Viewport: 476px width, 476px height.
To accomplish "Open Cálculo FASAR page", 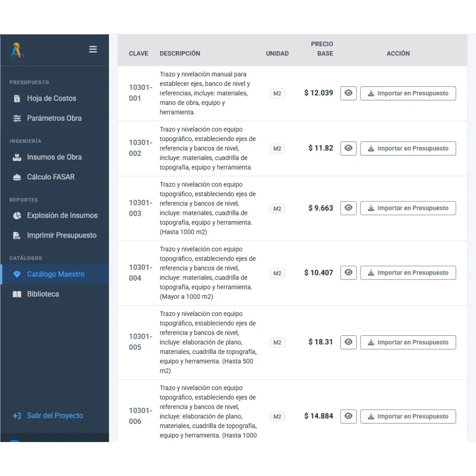I will coord(55,177).
